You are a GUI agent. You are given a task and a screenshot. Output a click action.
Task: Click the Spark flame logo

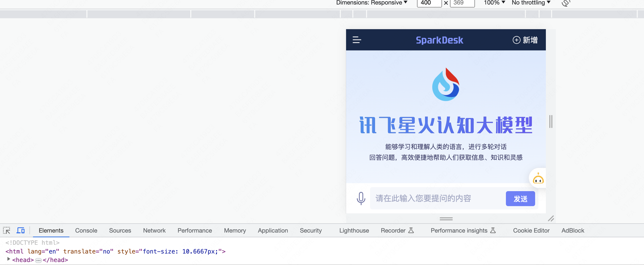pyautogui.click(x=446, y=84)
